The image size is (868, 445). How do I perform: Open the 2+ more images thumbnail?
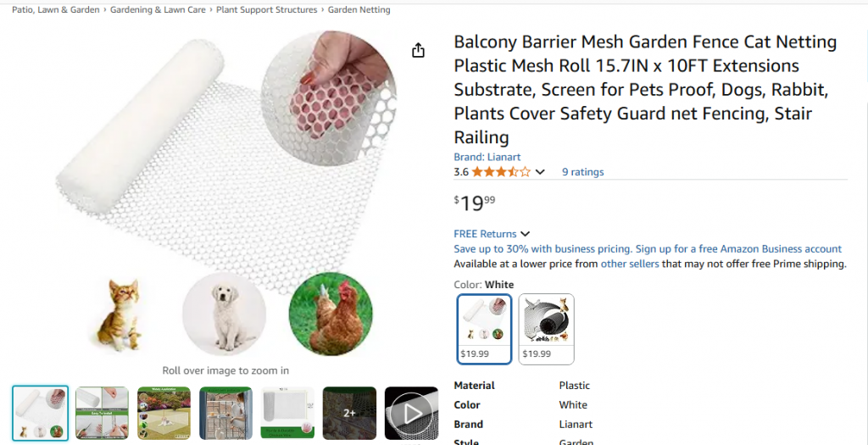[x=350, y=413]
